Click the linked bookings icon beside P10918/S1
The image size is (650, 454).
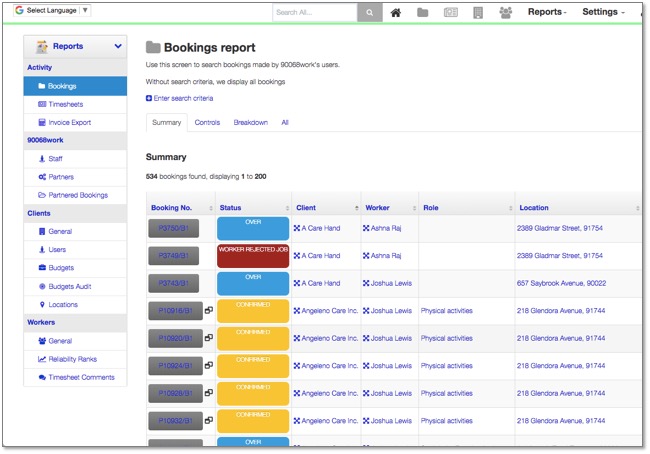pyautogui.click(x=209, y=311)
